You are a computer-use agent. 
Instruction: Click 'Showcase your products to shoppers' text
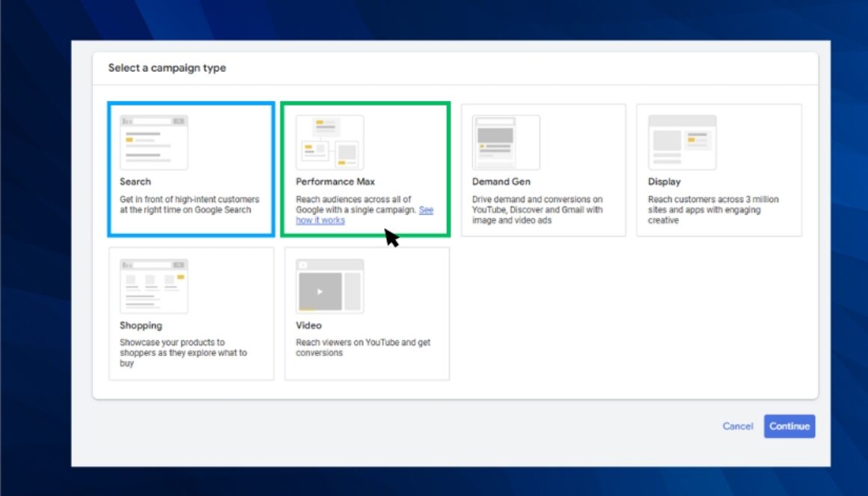click(x=183, y=352)
